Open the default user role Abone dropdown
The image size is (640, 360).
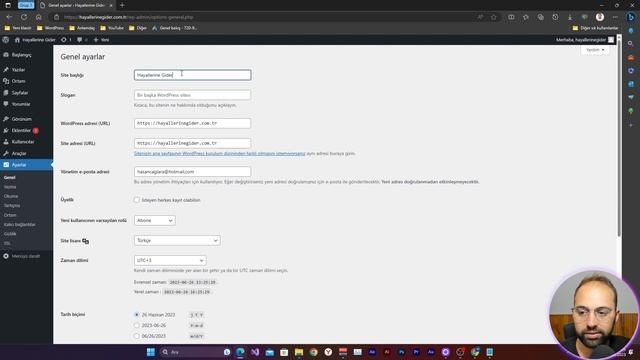[155, 220]
